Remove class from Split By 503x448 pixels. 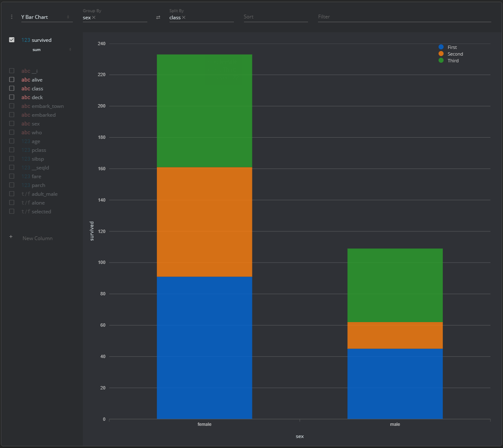(x=184, y=18)
